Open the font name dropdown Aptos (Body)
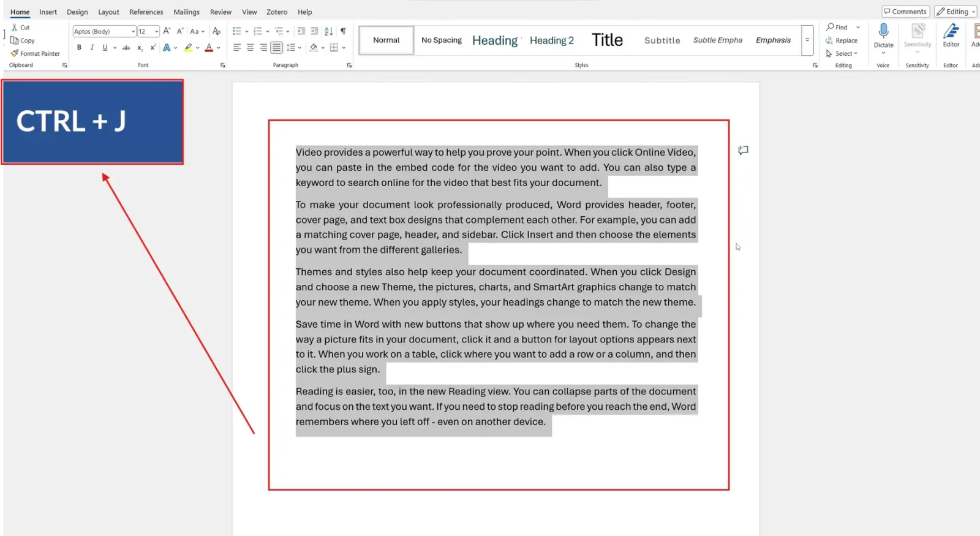The height and width of the screenshot is (536, 980). point(133,31)
